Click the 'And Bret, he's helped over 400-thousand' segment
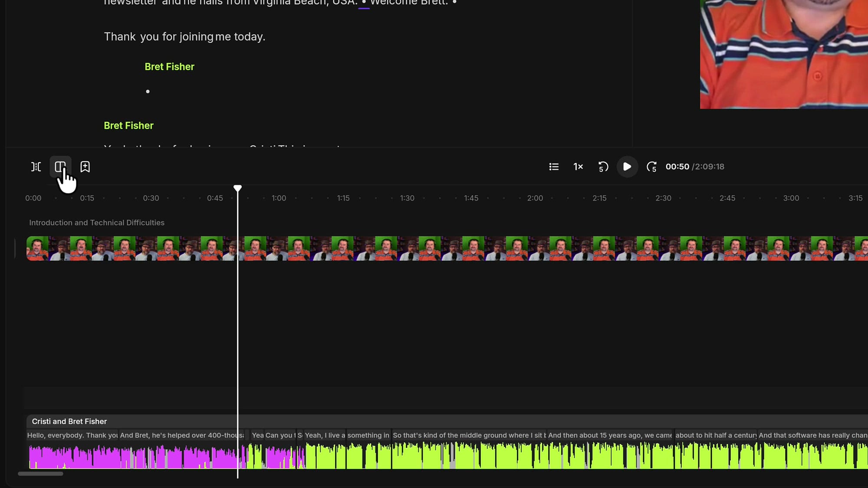Image resolution: width=868 pixels, height=488 pixels. click(x=182, y=435)
